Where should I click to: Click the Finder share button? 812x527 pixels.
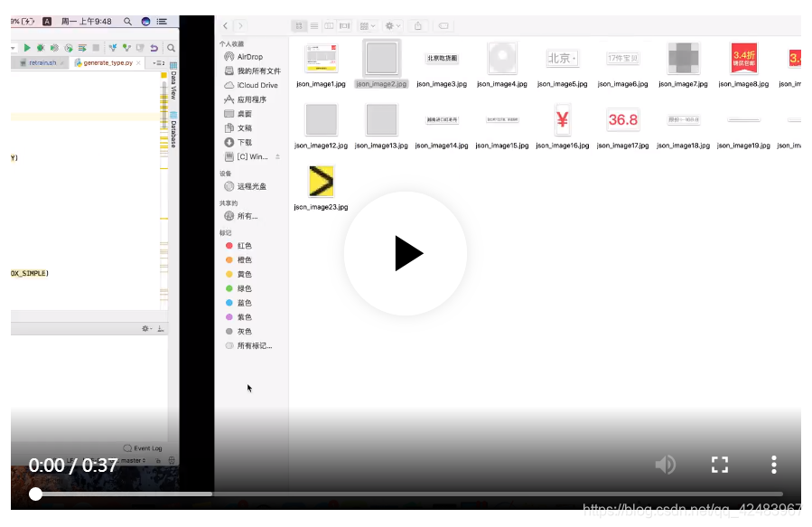418,25
